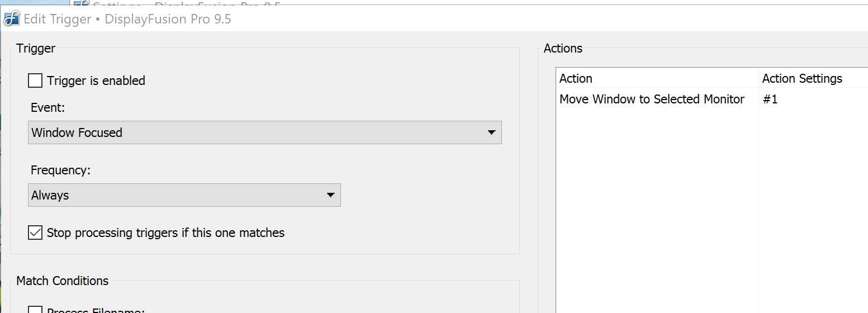Click the partially hidden Settings window icon behind
Image resolution: width=868 pixels, height=313 pixels.
(82, 3)
